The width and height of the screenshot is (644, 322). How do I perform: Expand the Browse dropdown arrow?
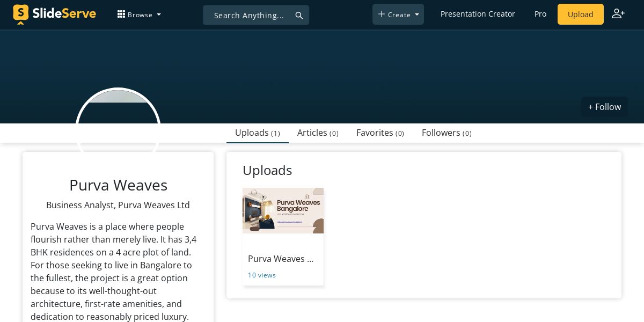[x=159, y=15]
